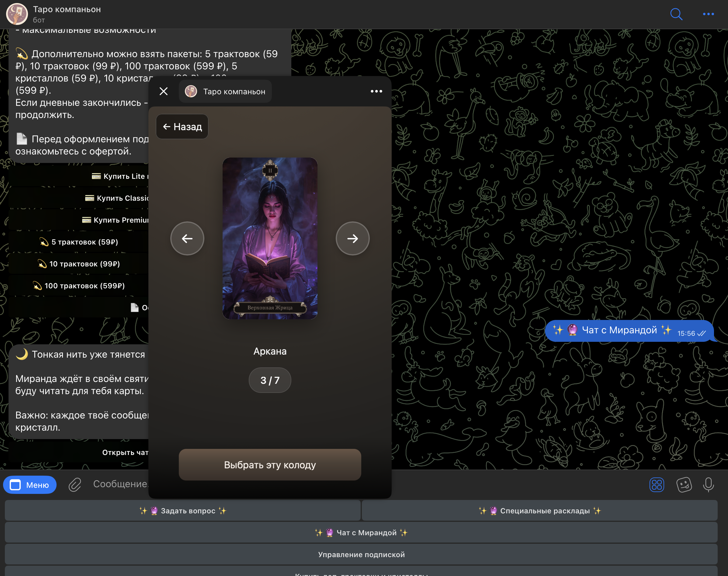This screenshot has height=576, width=728.
Task: Click the microphone voice message icon
Action: tap(708, 485)
